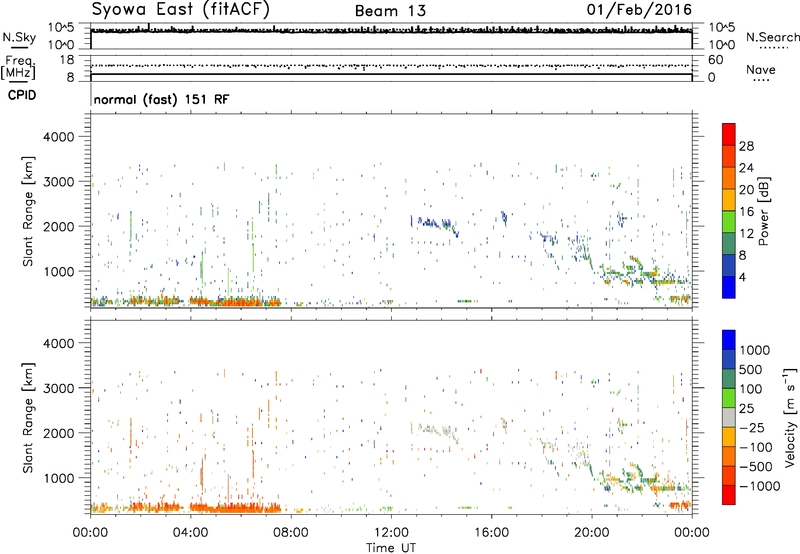Viewport: 800px width, 554px height.
Task: Click the '18' frequency axis tick
Action: 67,60
